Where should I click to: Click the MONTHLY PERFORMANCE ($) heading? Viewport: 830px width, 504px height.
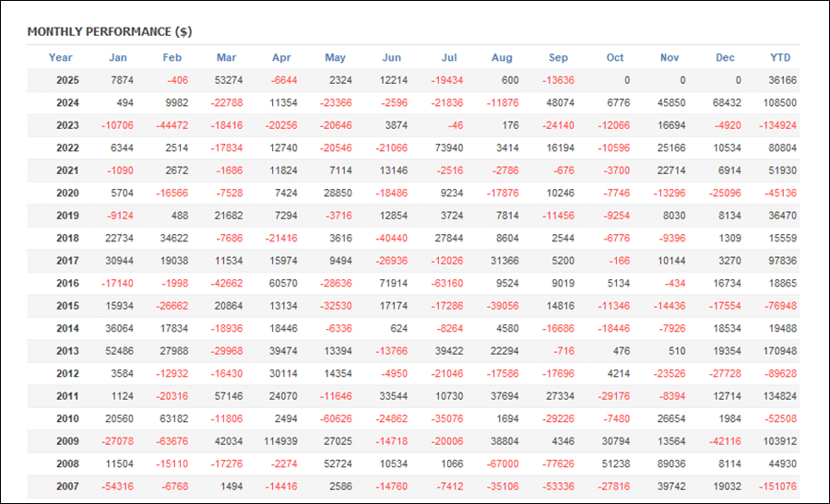110,31
